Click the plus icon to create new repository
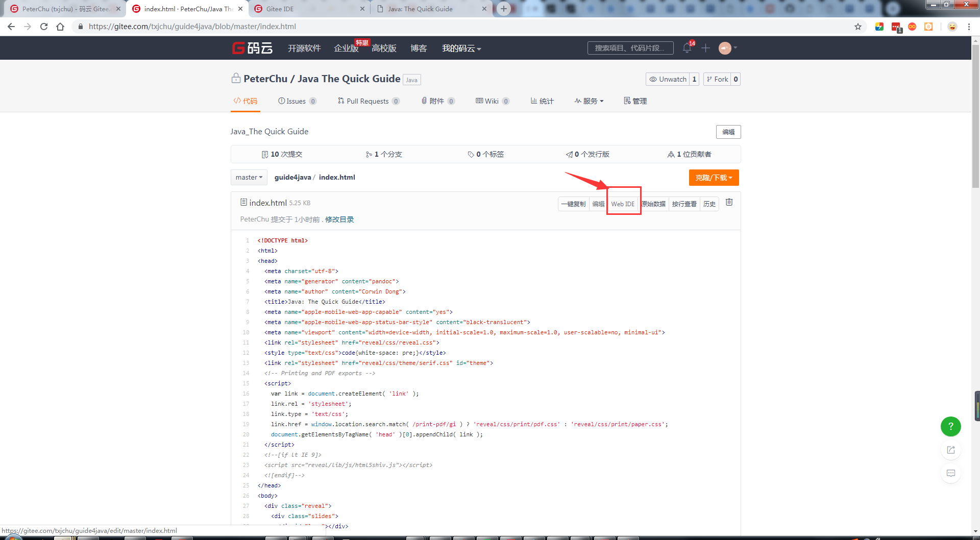Image resolution: width=980 pixels, height=540 pixels. (x=705, y=48)
